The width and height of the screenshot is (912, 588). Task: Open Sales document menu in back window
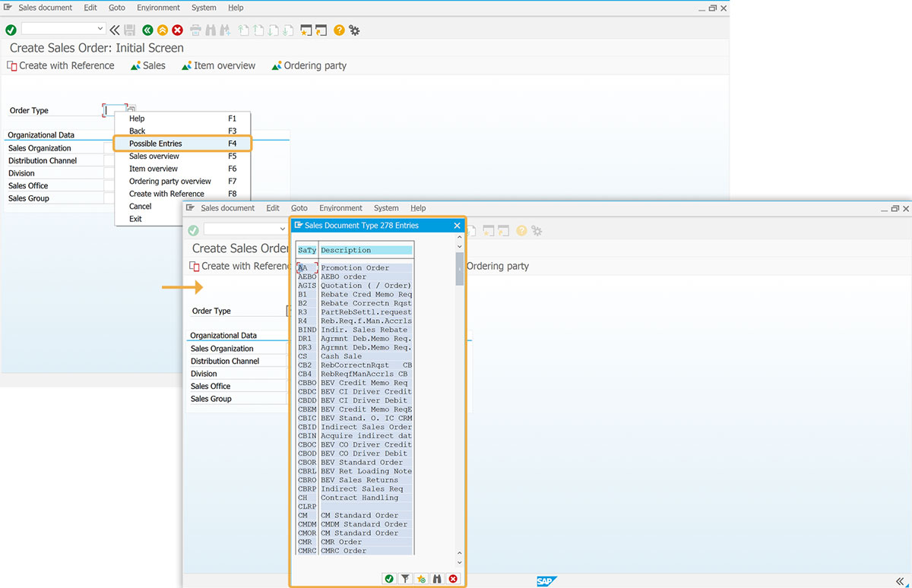point(46,8)
